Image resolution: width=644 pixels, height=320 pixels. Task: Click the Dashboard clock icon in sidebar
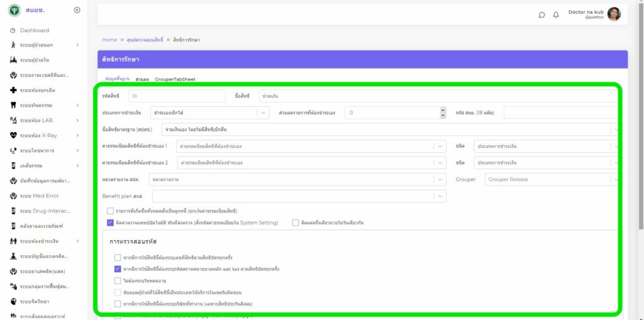pyautogui.click(x=13, y=30)
